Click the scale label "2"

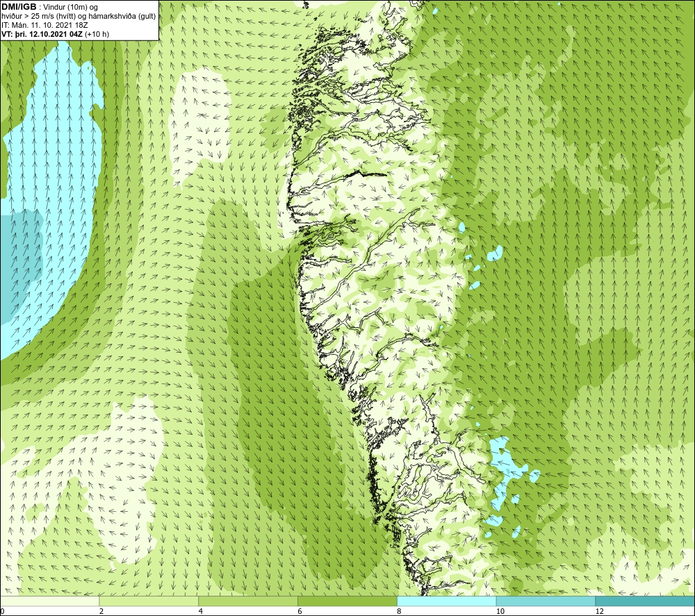[101, 611]
